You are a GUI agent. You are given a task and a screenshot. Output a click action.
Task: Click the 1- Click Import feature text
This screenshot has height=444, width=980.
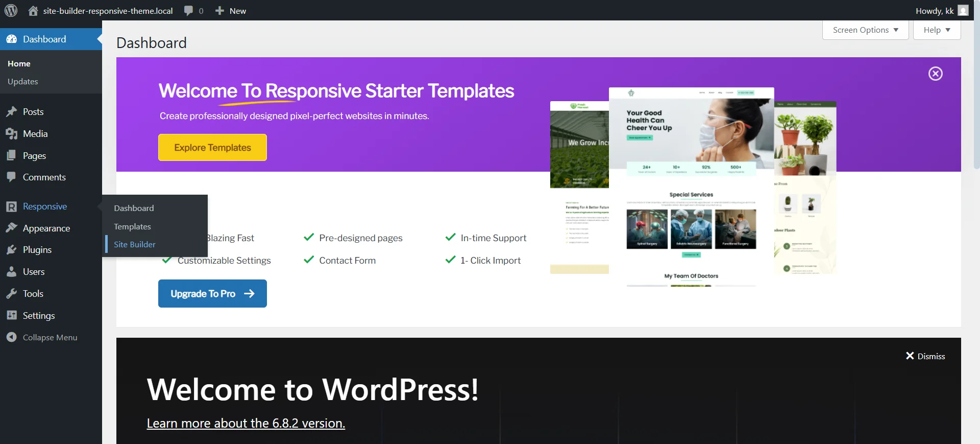[x=491, y=260]
